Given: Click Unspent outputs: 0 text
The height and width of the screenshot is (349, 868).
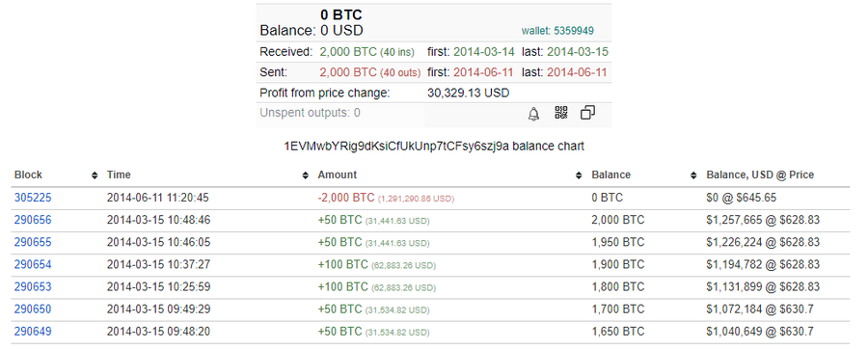Looking at the screenshot, I should click(310, 113).
